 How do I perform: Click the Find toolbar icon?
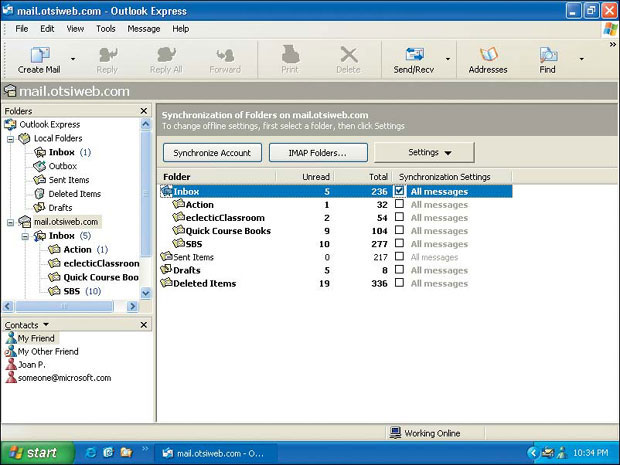(x=548, y=55)
